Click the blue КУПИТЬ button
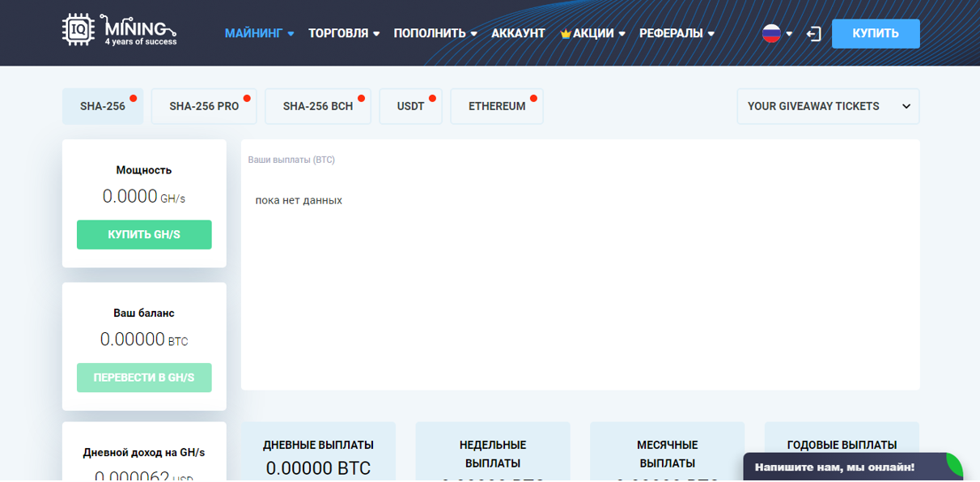Image resolution: width=980 pixels, height=482 pixels. [876, 34]
